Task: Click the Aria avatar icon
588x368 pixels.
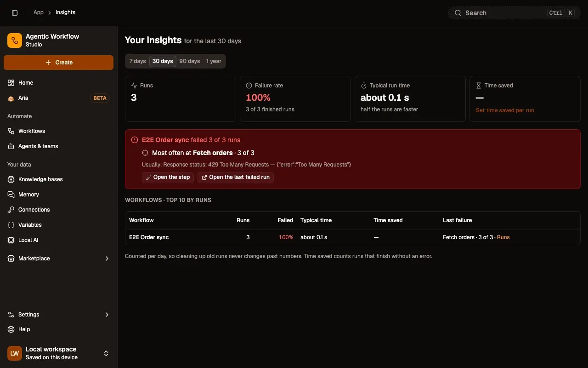Action: 11,98
